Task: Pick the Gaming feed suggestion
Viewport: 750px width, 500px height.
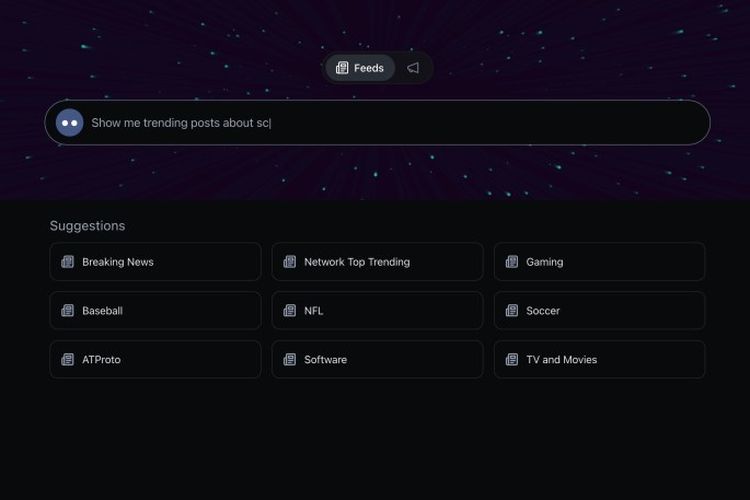Action: click(599, 262)
